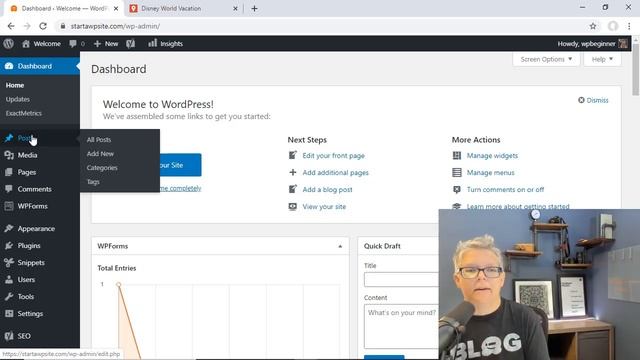This screenshot has height=360, width=640.
Task: Click the Turn comments on or off icon
Action: click(x=457, y=189)
